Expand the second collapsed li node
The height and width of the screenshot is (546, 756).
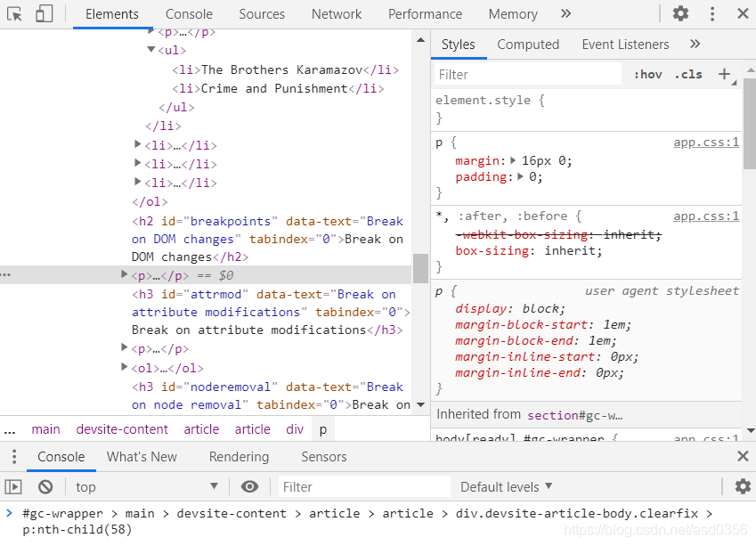[137, 162]
